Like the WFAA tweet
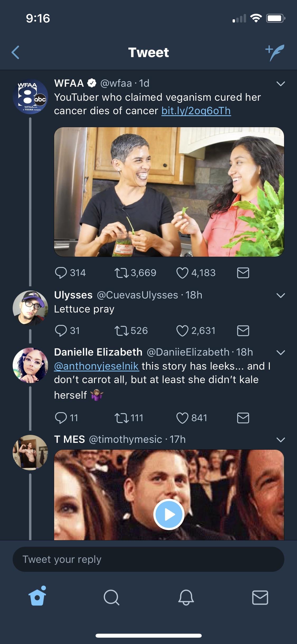Viewport: 297px width, 644px height. pos(182,273)
